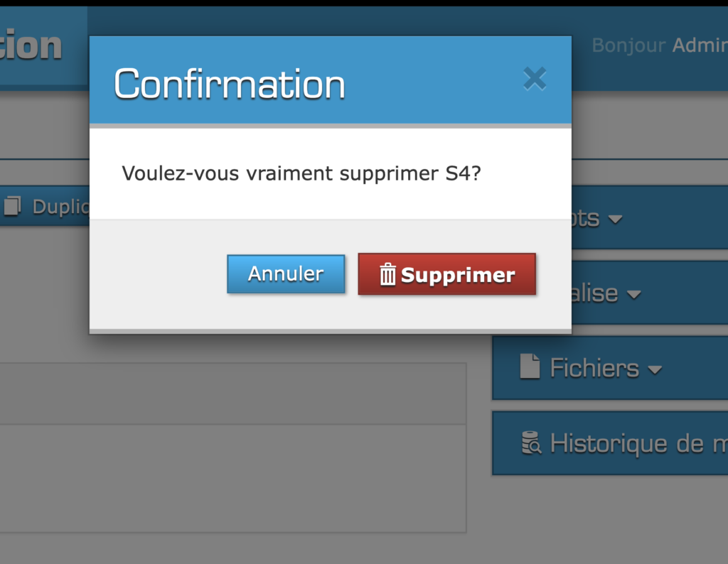
Task: Close the Confirmation dialog with the X
Action: [x=535, y=79]
